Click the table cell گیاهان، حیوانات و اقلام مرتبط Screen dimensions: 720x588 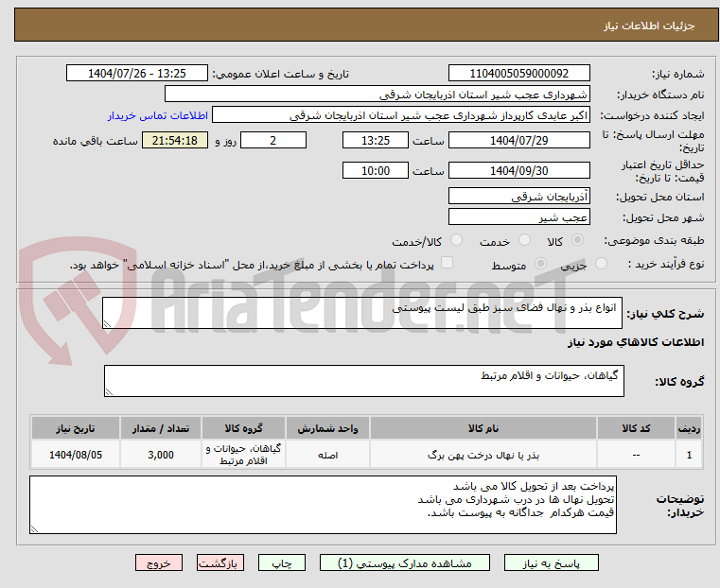243,455
